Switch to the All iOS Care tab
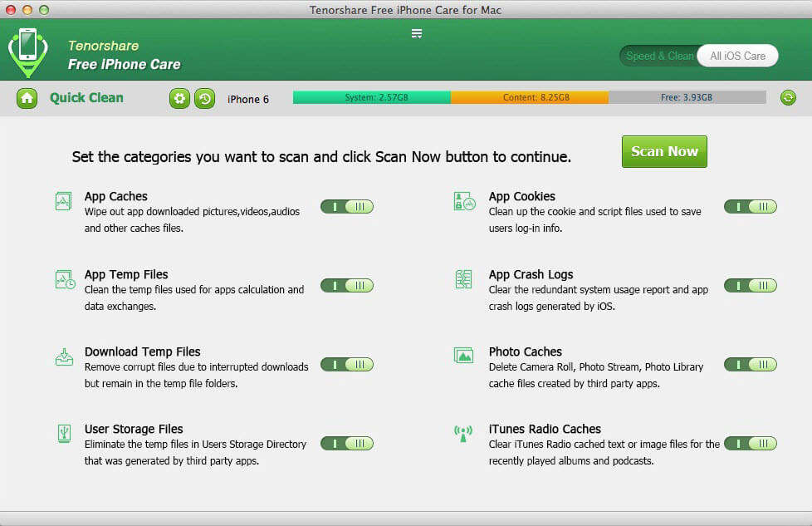This screenshot has width=812, height=526. 737,56
